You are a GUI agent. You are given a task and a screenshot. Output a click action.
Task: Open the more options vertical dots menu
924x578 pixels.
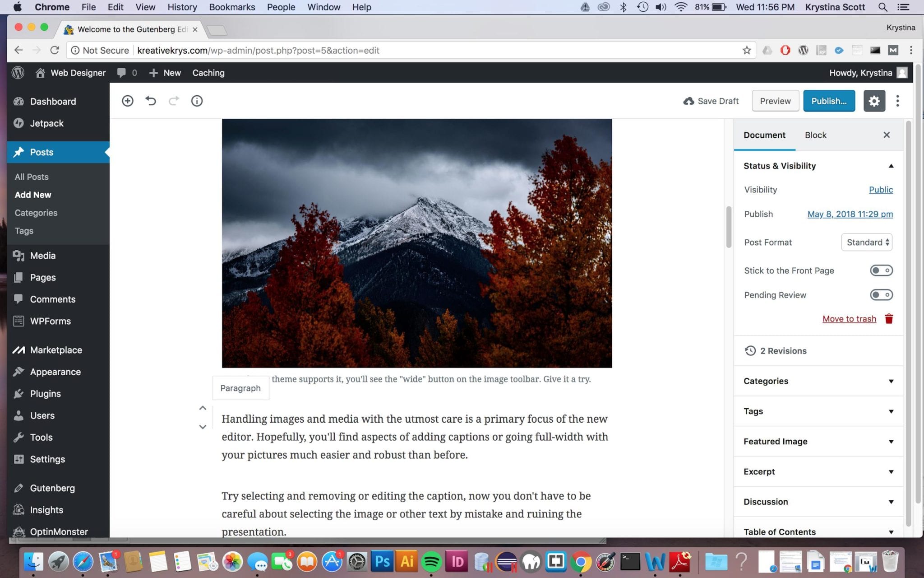click(x=897, y=101)
